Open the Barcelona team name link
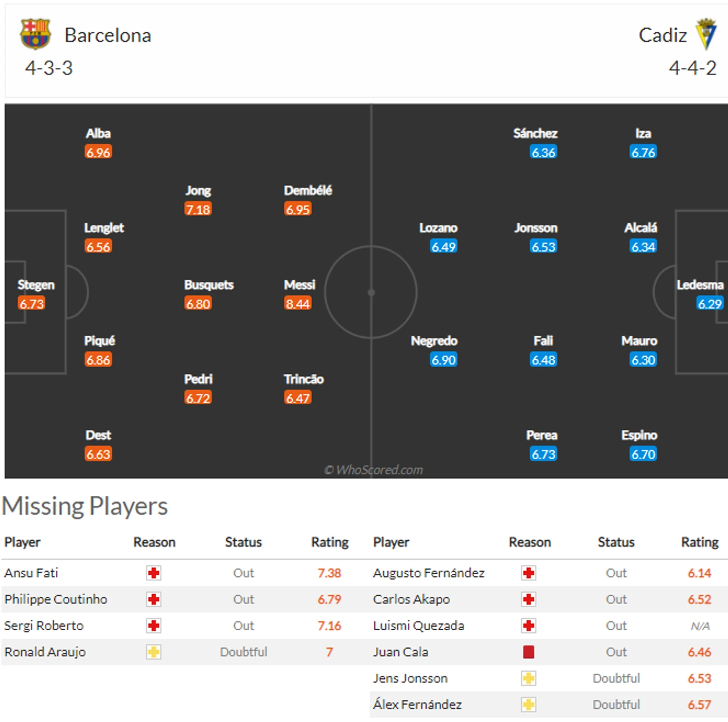728x722 pixels. point(108,35)
